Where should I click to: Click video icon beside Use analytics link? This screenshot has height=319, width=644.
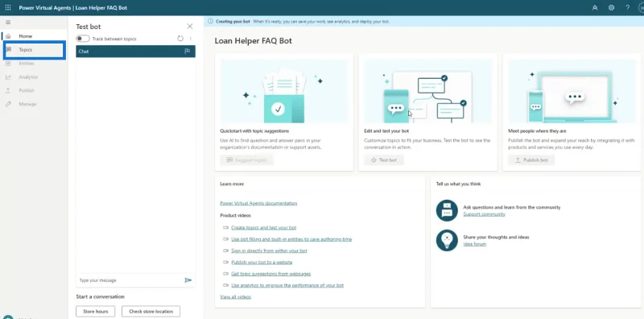point(225,285)
